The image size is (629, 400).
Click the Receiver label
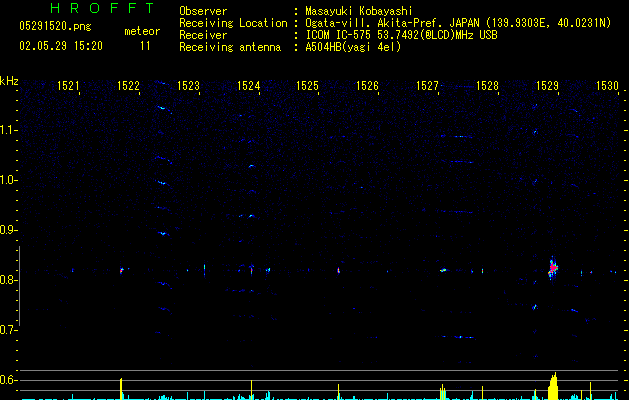[x=203, y=35]
